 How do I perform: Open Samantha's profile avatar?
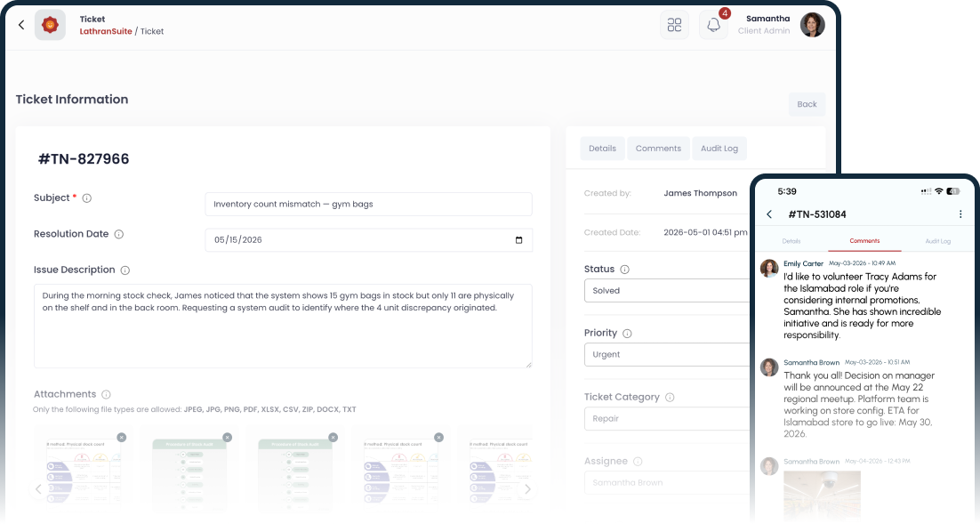(x=813, y=25)
